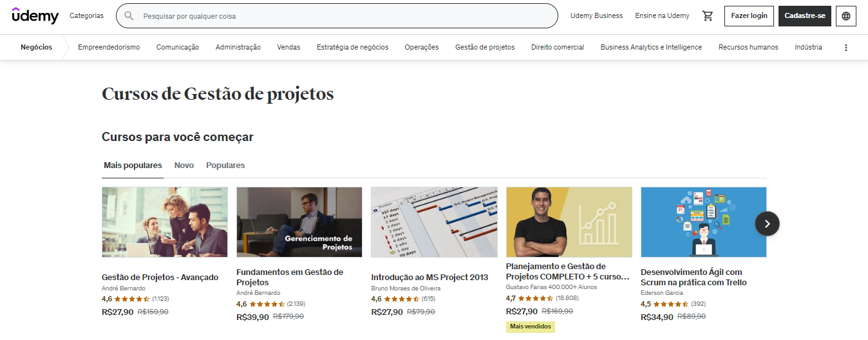The height and width of the screenshot is (340, 868).
Task: Click Fundamentos em Gestão de Projetos title
Action: click(x=290, y=278)
